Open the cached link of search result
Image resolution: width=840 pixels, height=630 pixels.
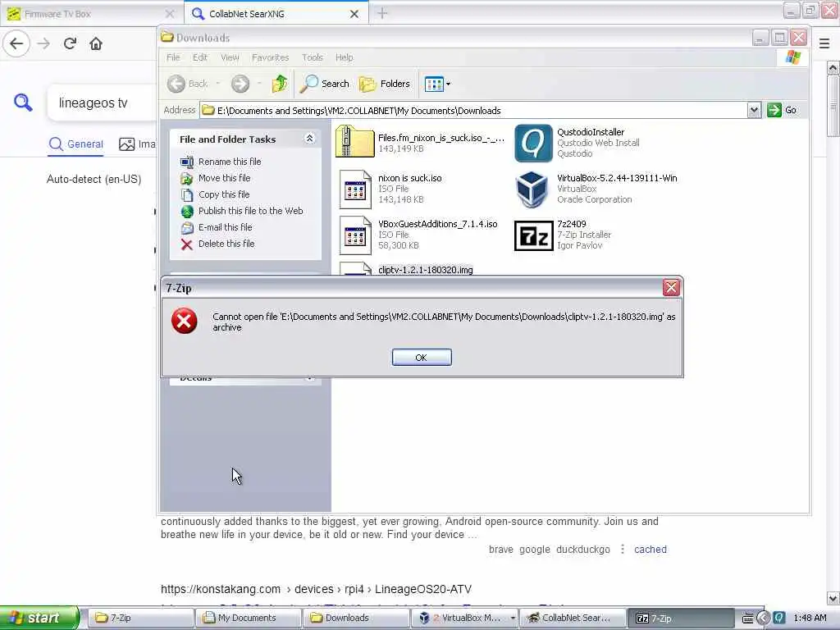651,549
